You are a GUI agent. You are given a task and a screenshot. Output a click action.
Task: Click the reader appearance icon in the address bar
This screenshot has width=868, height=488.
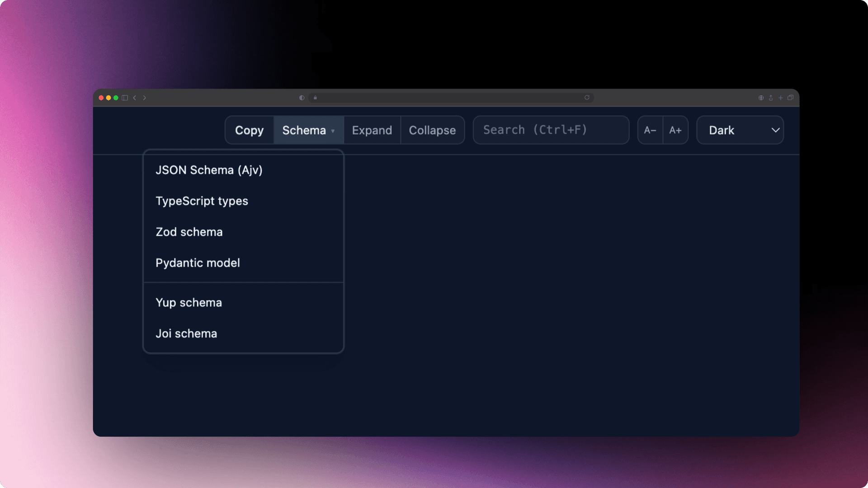coord(301,98)
